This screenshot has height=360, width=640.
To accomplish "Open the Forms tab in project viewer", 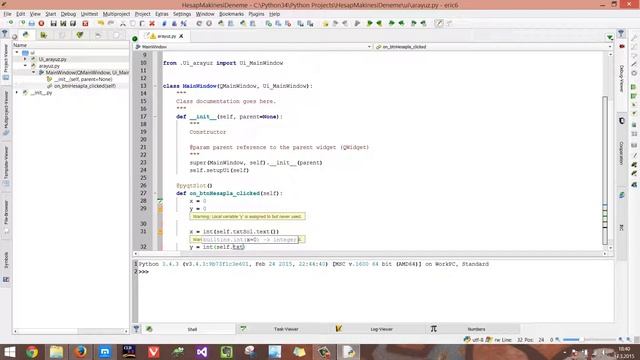I will pos(44,35).
